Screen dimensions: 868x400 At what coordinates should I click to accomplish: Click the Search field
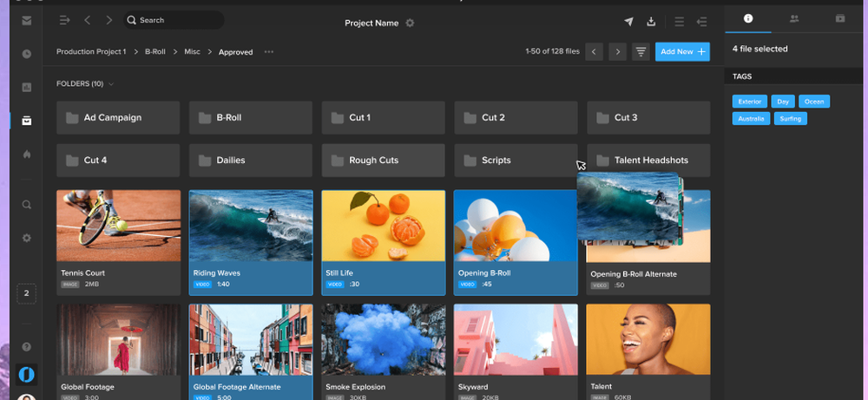click(x=174, y=20)
